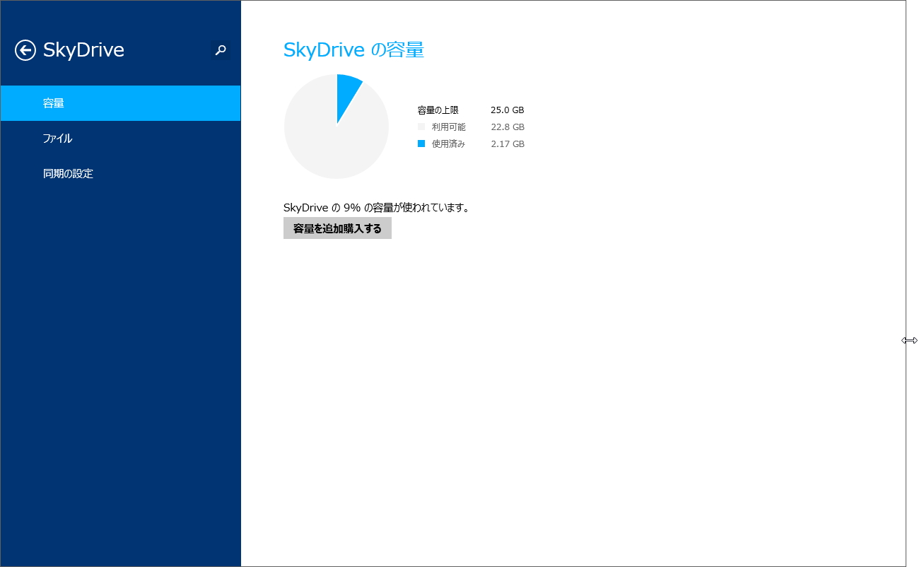Click the SkyDrive の容量 page heading

(x=352, y=49)
